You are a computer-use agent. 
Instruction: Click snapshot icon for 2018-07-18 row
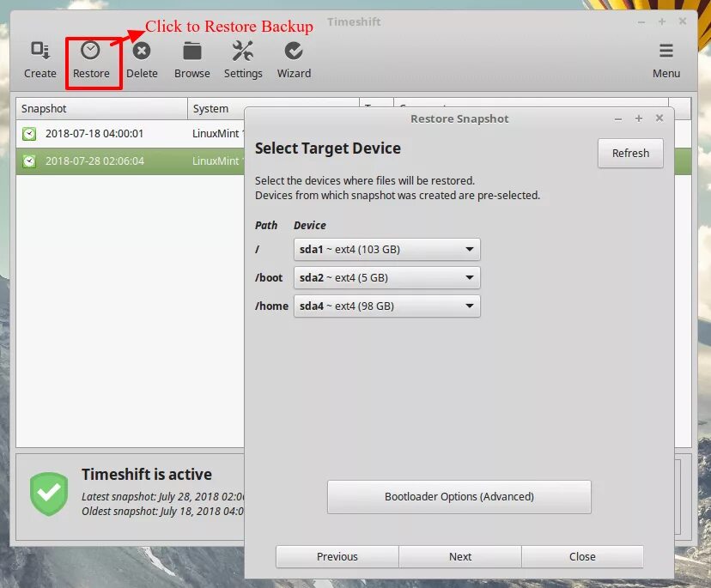[x=29, y=134]
